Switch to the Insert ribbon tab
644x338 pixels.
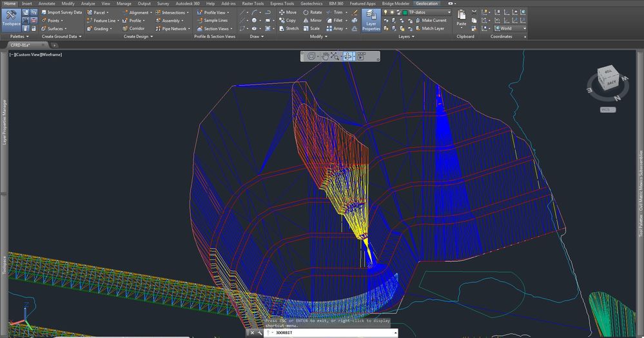[26, 3]
